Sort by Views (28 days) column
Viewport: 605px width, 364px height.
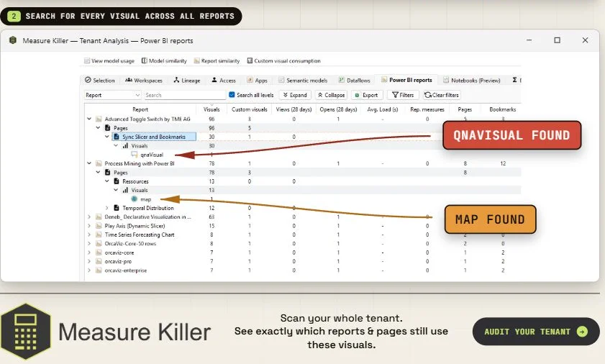294,109
